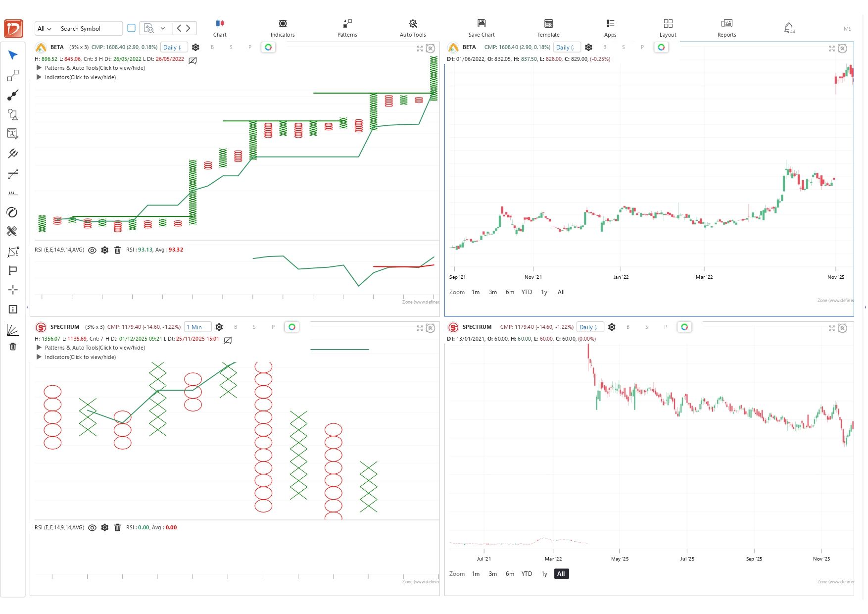
Task: Open the alerts bell icon
Action: 788,28
